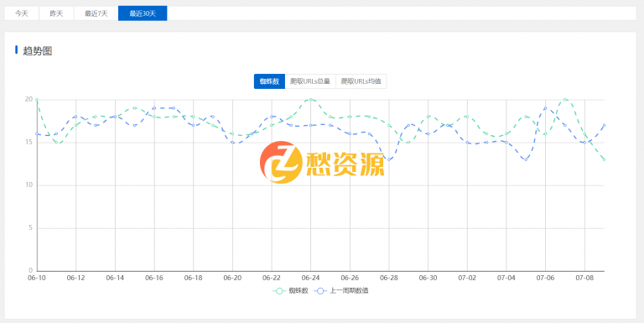Click blue data point on 06-16 gridline
The image size is (644, 323).
(154, 108)
